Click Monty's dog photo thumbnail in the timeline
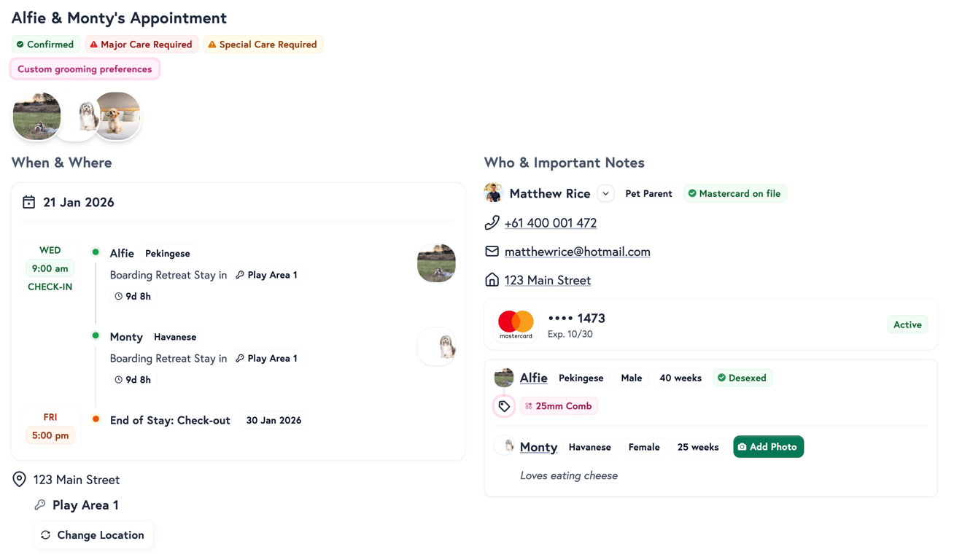Screen dimensions: 954x560 tap(436, 346)
